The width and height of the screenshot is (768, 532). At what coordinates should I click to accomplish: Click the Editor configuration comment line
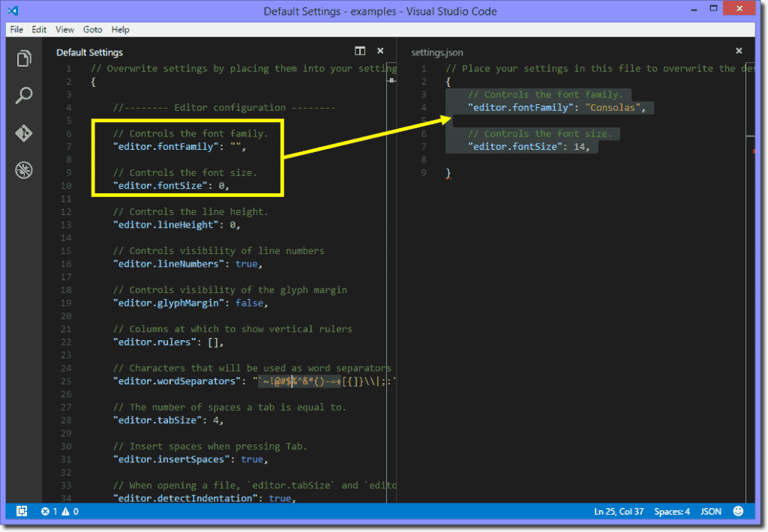tap(224, 108)
